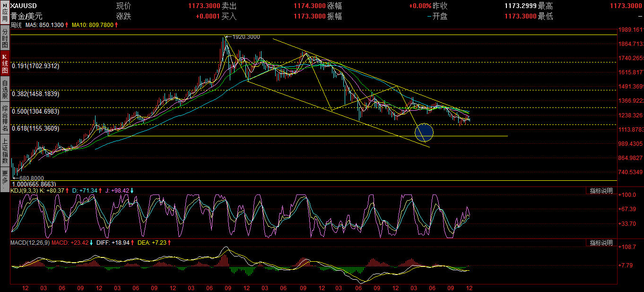This screenshot has width=644, height=292.
Task: Open the 应用 sidebar tab
Action: (5, 13)
